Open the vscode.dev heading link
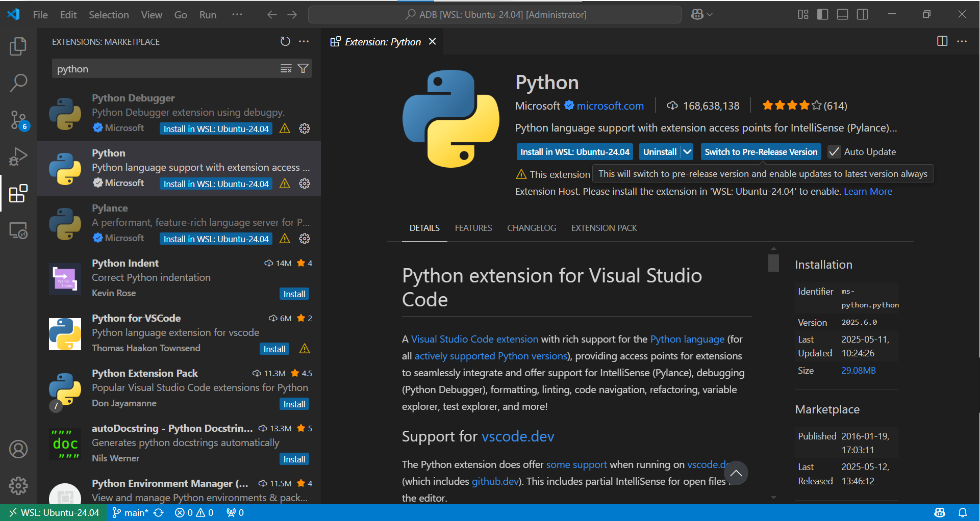Viewport: 980px width, 521px height. (x=518, y=436)
